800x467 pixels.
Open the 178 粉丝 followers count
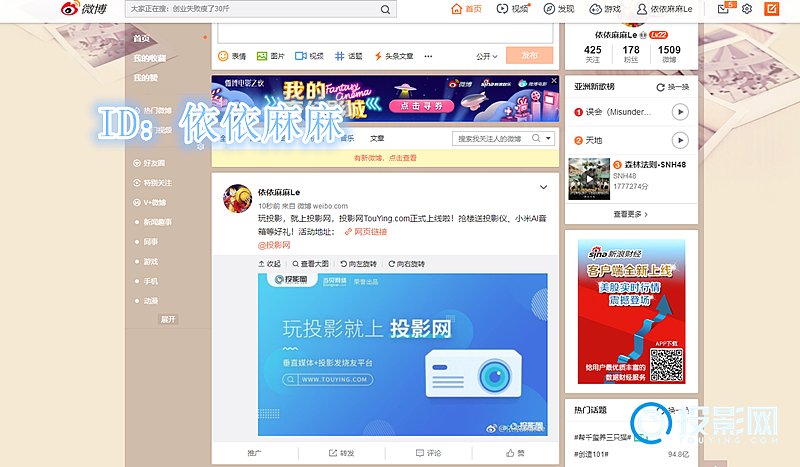(631, 53)
